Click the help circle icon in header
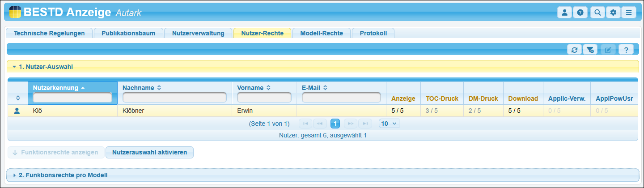The image size is (644, 188). point(580,13)
